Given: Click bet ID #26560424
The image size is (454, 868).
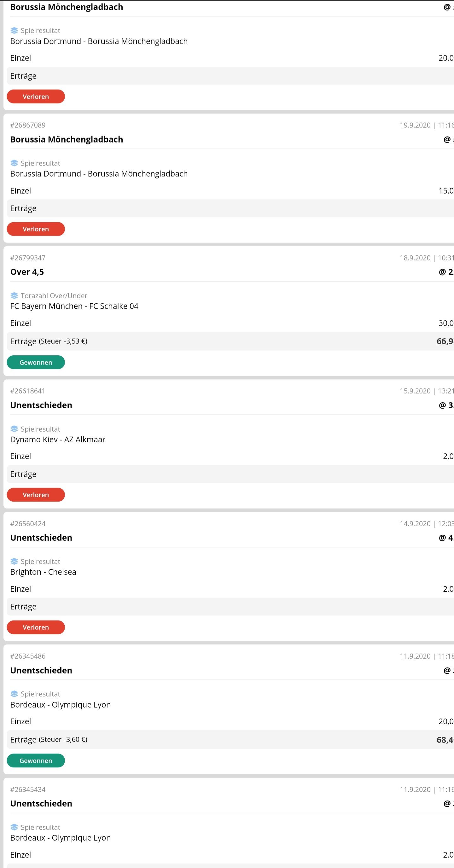Looking at the screenshot, I should pyautogui.click(x=28, y=524).
